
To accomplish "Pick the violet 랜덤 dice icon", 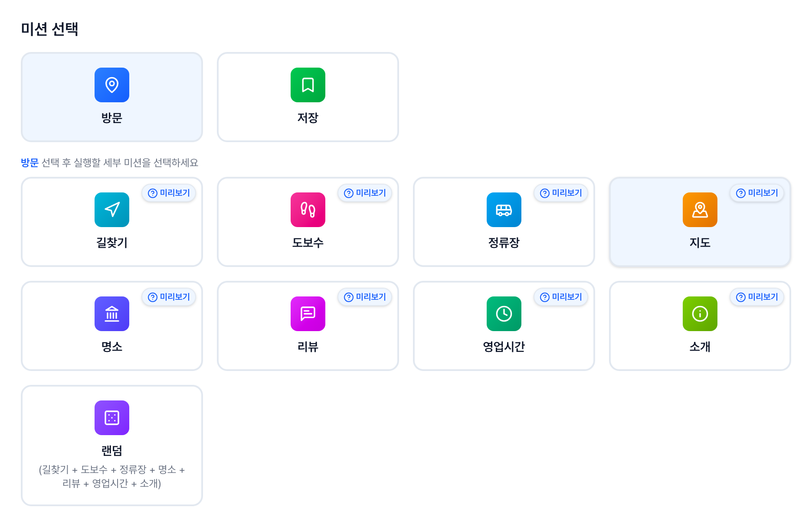I will click(x=112, y=418).
